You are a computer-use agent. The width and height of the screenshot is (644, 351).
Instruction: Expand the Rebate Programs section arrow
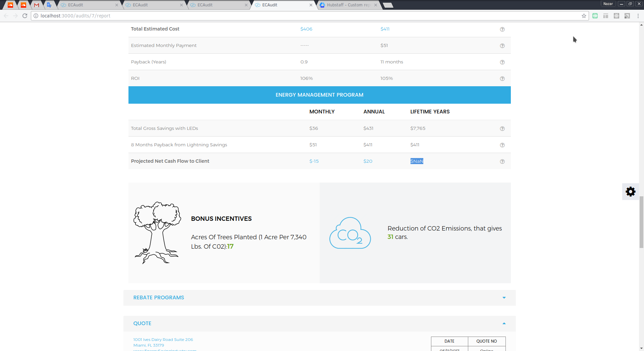504,298
